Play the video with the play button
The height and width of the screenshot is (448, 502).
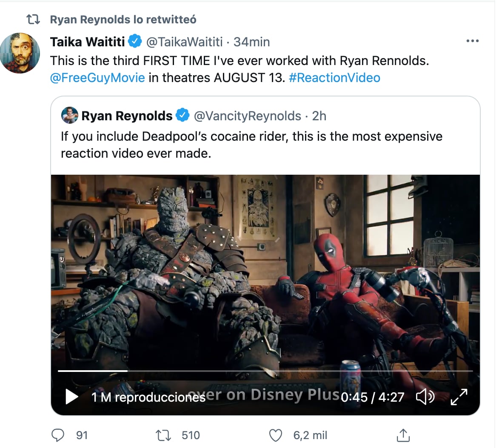point(72,397)
